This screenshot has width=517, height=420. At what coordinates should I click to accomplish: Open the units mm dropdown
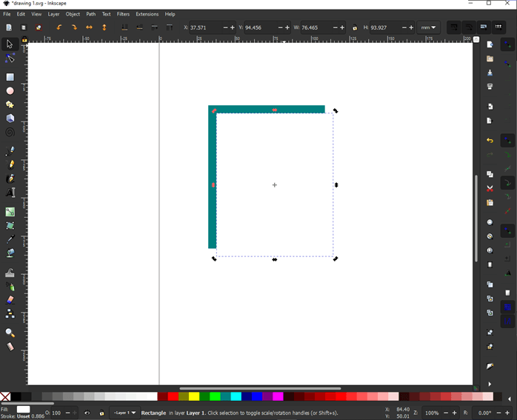pos(428,27)
